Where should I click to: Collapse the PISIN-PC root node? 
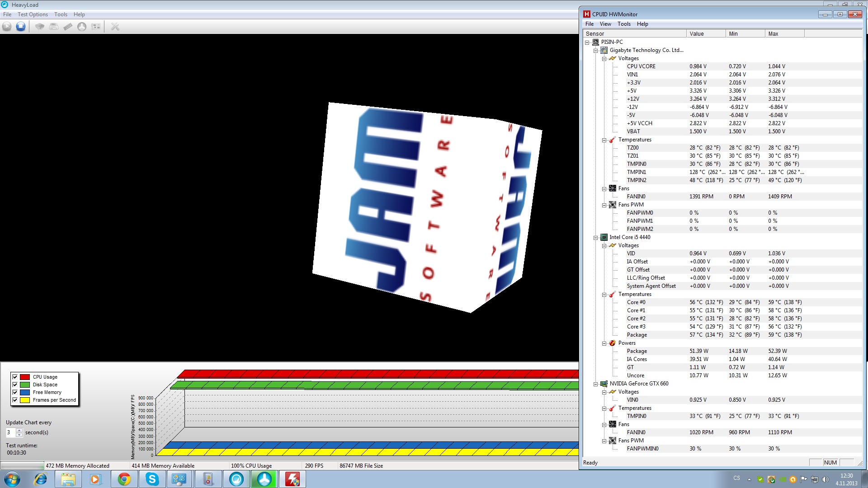[587, 42]
